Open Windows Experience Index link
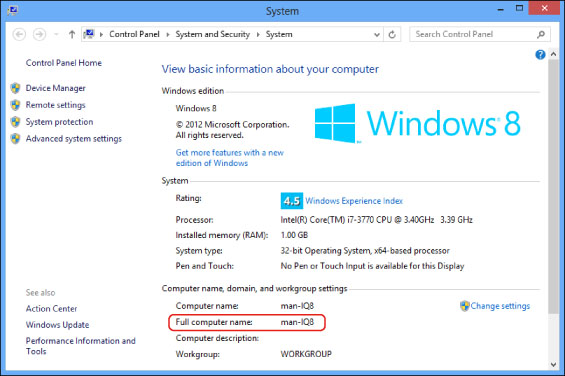 click(x=354, y=201)
